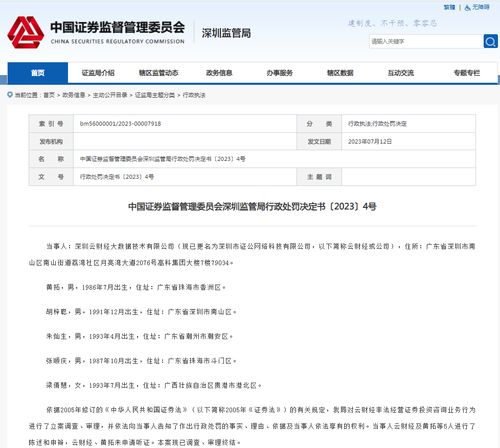Click the line about 梁倩慧, born 1993年7月
This screenshot has height=448, width=500.
coord(154,385)
